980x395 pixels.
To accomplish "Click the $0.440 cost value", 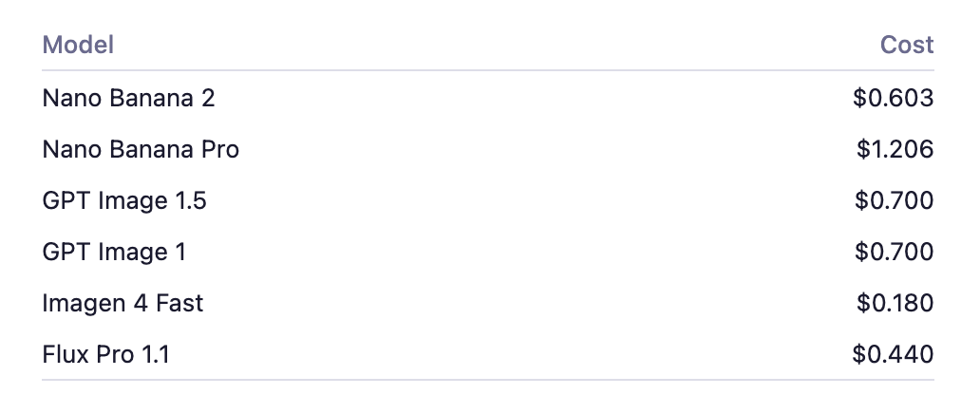I will [x=893, y=355].
